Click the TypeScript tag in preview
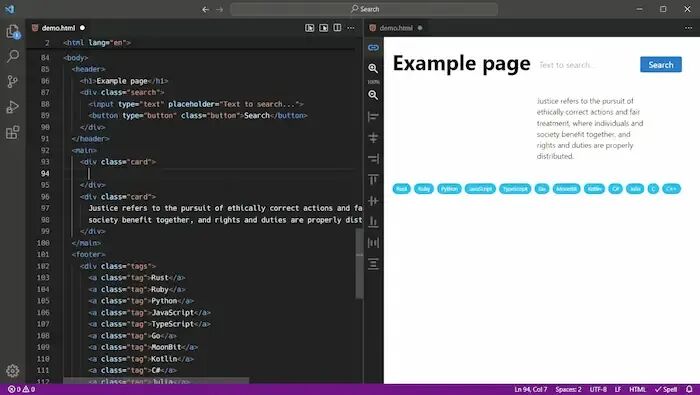 coord(515,189)
